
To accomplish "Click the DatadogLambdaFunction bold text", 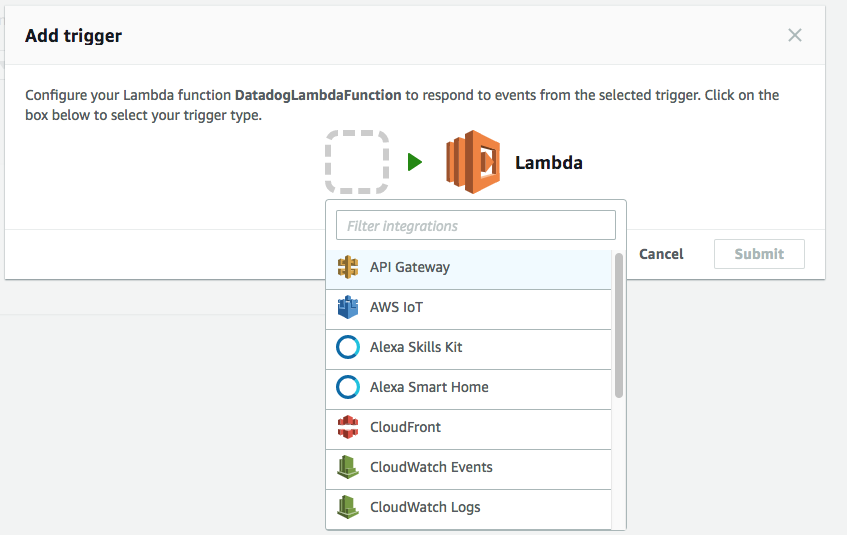I will 318,95.
